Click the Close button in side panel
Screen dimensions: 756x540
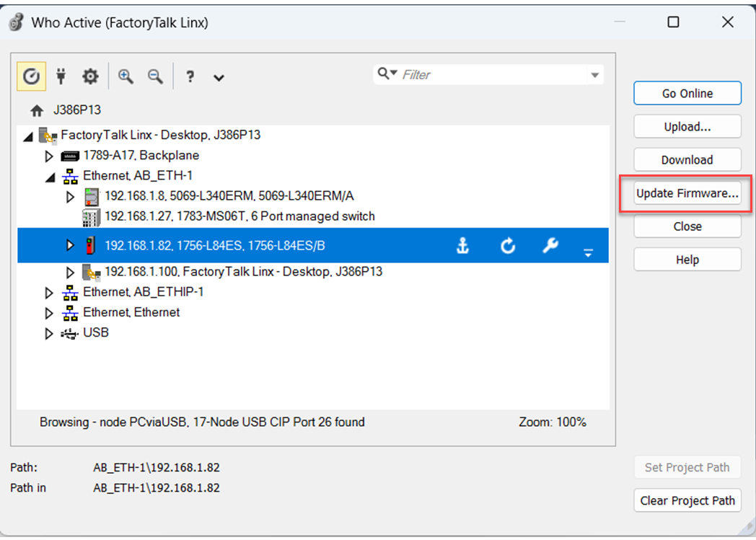coord(687,226)
